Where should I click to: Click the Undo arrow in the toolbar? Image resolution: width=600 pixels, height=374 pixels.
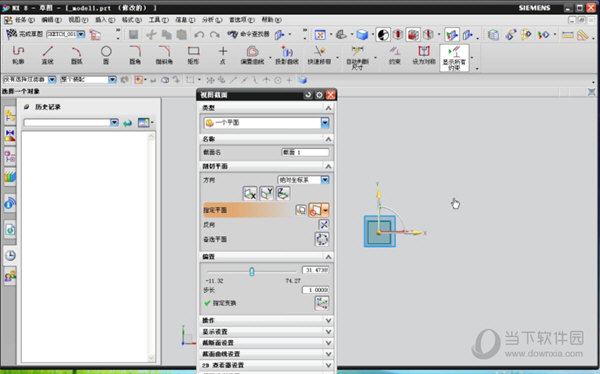click(x=199, y=35)
